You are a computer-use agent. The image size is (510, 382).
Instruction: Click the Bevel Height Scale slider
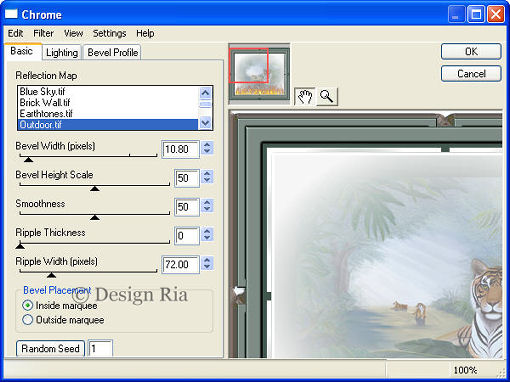(x=95, y=185)
